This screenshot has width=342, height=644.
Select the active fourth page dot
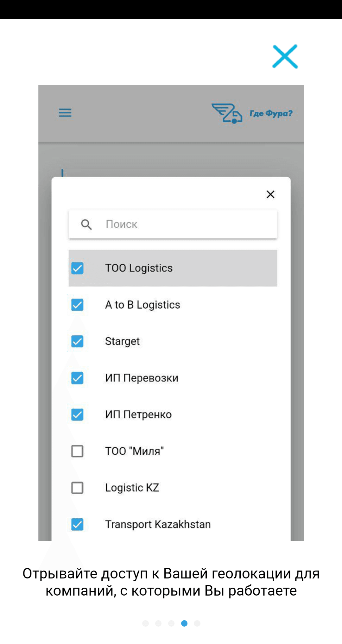[184, 623]
